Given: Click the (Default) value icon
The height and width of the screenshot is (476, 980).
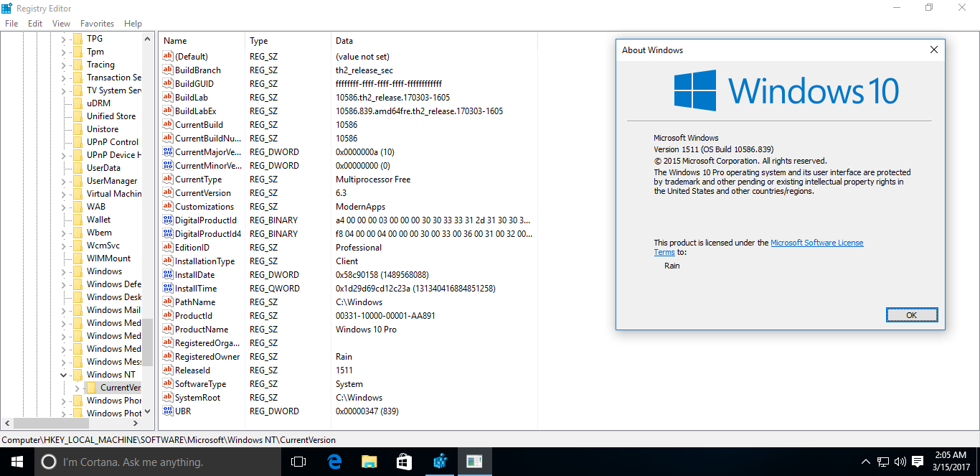Looking at the screenshot, I should [x=168, y=57].
